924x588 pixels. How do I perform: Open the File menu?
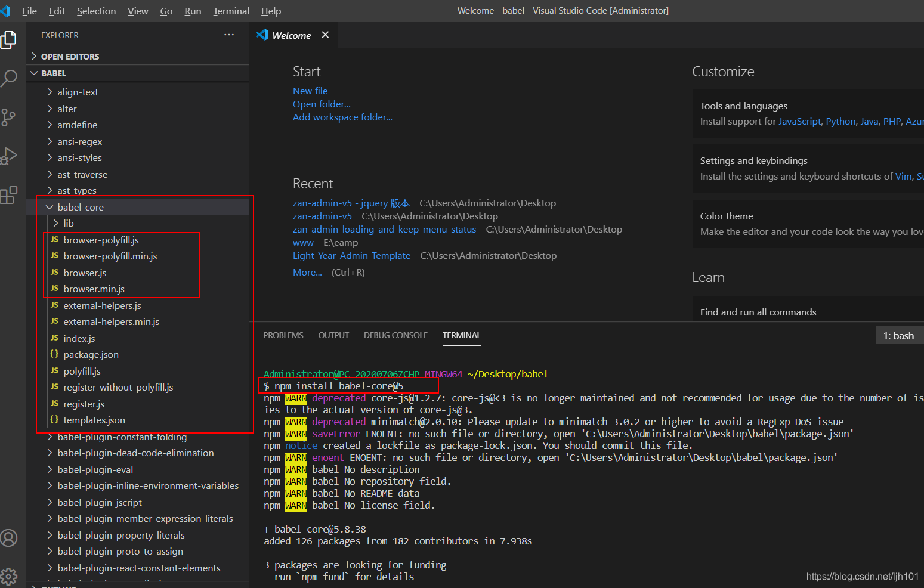29,11
